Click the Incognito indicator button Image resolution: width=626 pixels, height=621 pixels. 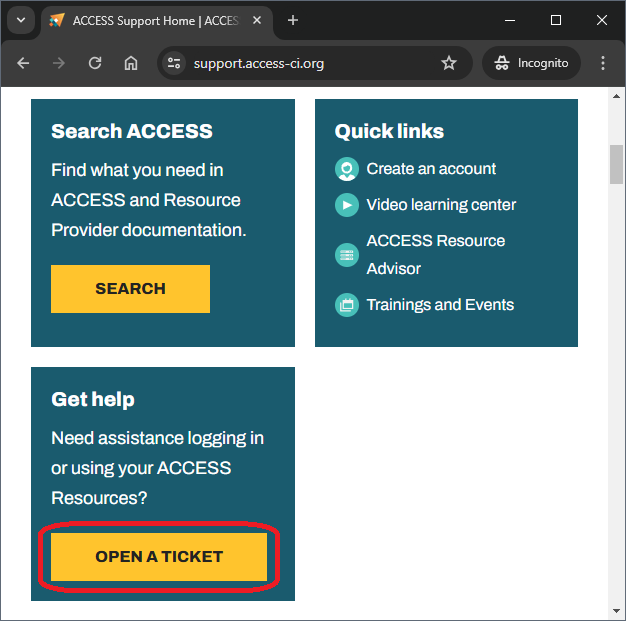(x=531, y=63)
